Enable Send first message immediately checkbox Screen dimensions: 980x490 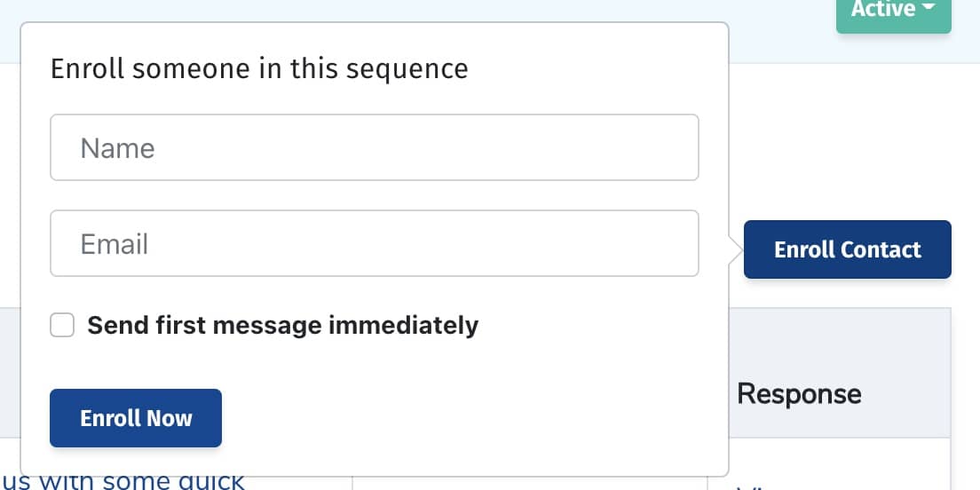click(62, 325)
